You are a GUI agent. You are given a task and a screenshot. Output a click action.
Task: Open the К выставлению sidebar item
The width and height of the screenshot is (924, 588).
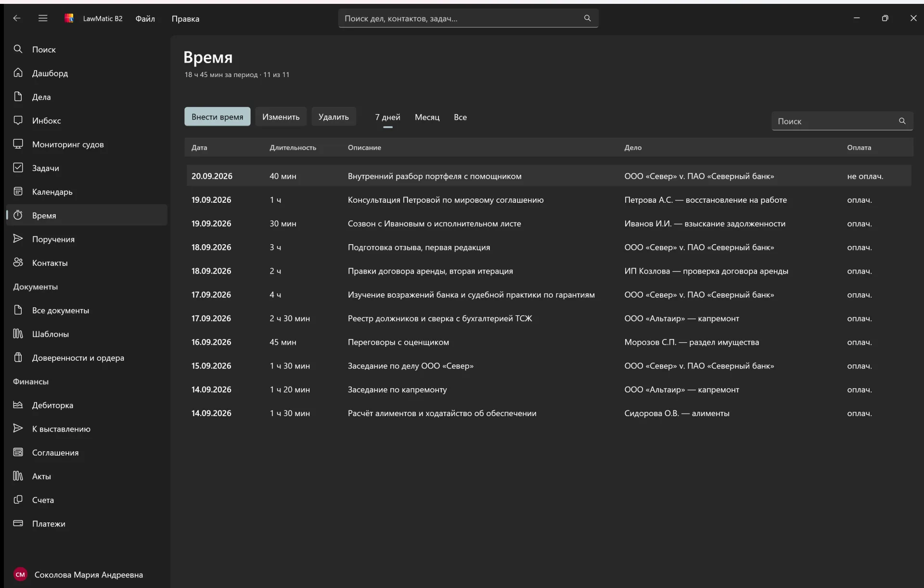pyautogui.click(x=86, y=429)
